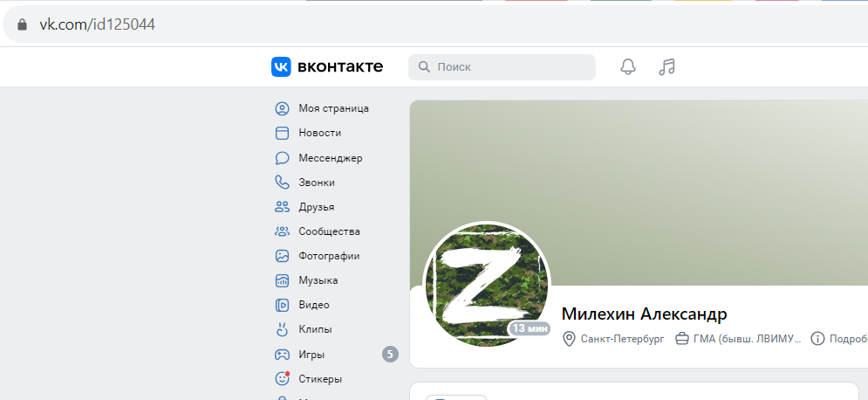
Task: Click the Игры gamepad icon
Action: pyautogui.click(x=283, y=354)
